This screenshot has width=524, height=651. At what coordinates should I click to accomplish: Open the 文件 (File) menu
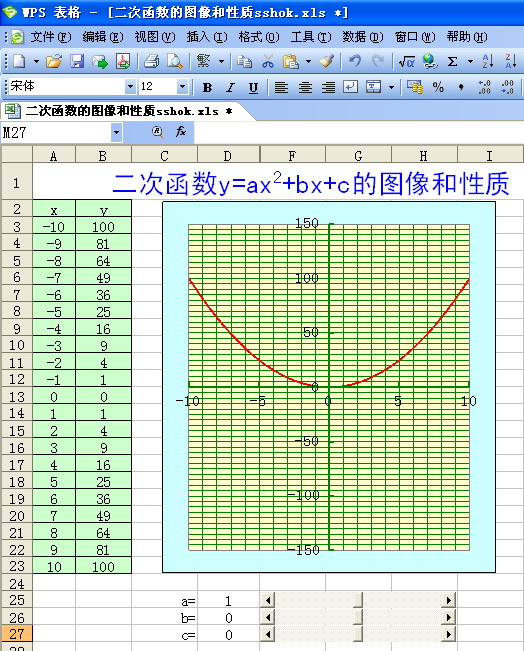tap(51, 37)
